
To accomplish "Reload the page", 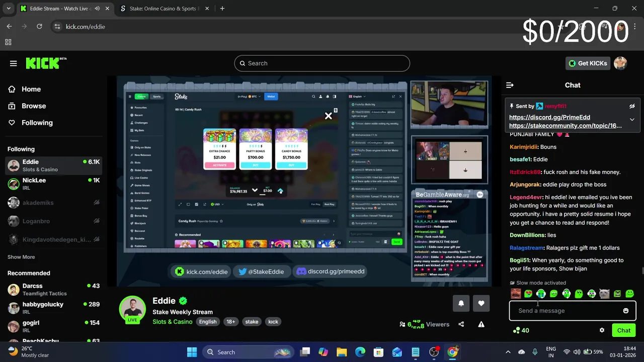I will [x=39, y=27].
